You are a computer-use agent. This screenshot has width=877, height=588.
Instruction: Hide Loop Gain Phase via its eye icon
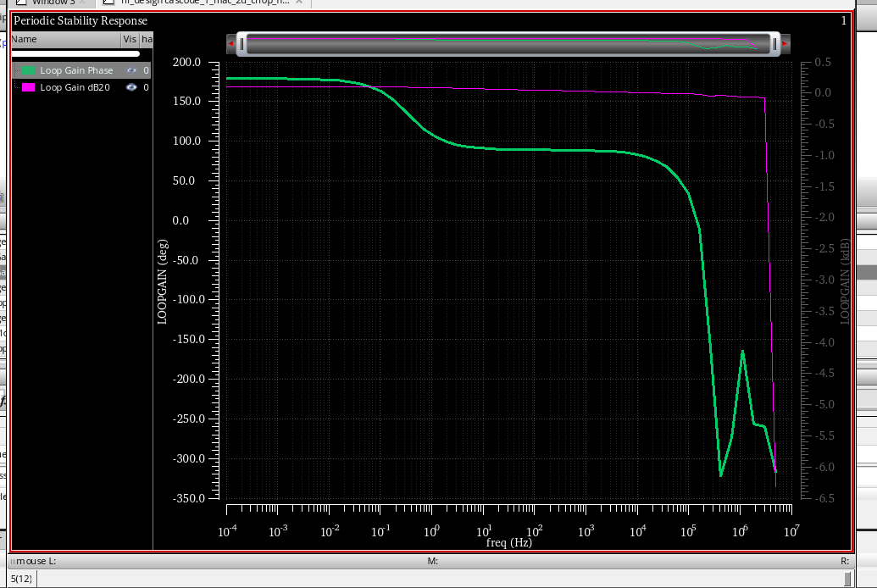[131, 70]
